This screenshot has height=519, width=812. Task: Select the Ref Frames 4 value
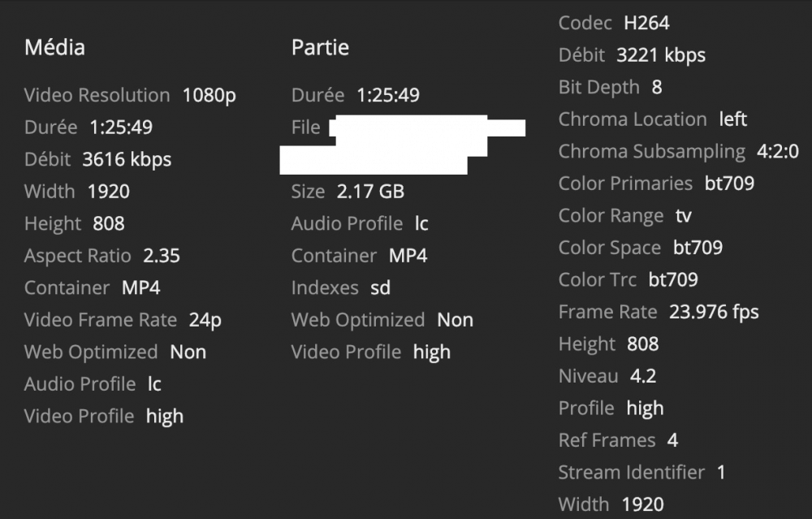click(672, 441)
